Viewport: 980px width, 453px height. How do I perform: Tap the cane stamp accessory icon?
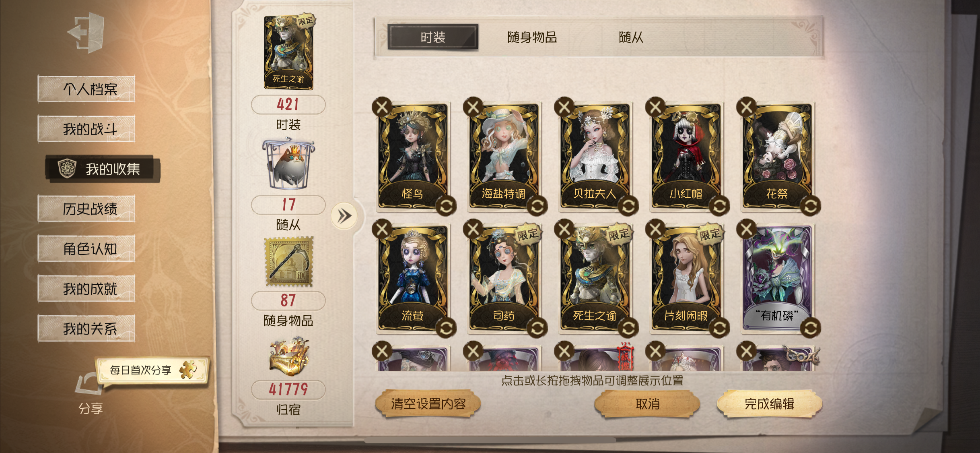[288, 262]
